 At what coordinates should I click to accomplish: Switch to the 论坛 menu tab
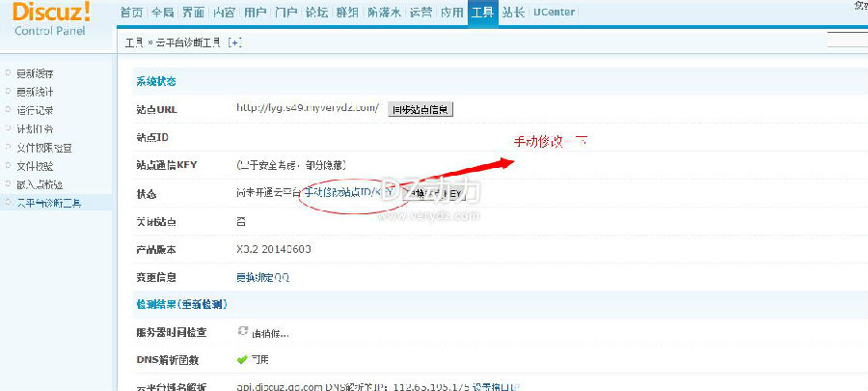(x=316, y=13)
